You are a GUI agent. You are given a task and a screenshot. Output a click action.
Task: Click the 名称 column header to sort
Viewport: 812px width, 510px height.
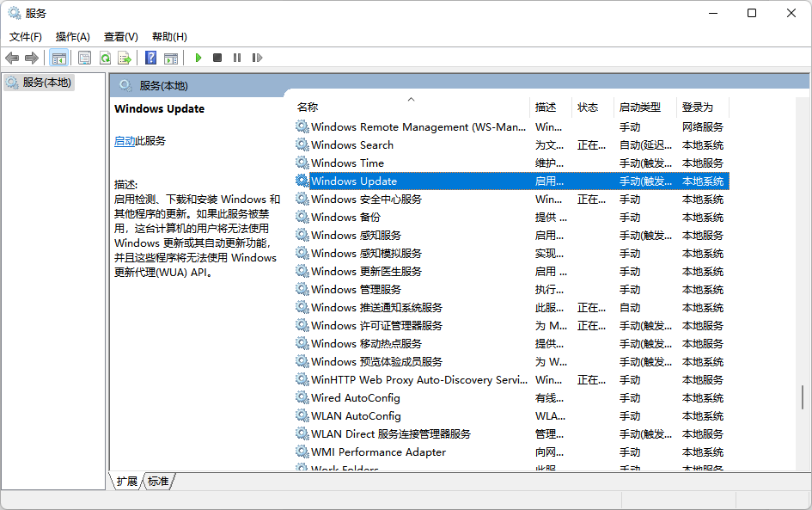pyautogui.click(x=307, y=107)
